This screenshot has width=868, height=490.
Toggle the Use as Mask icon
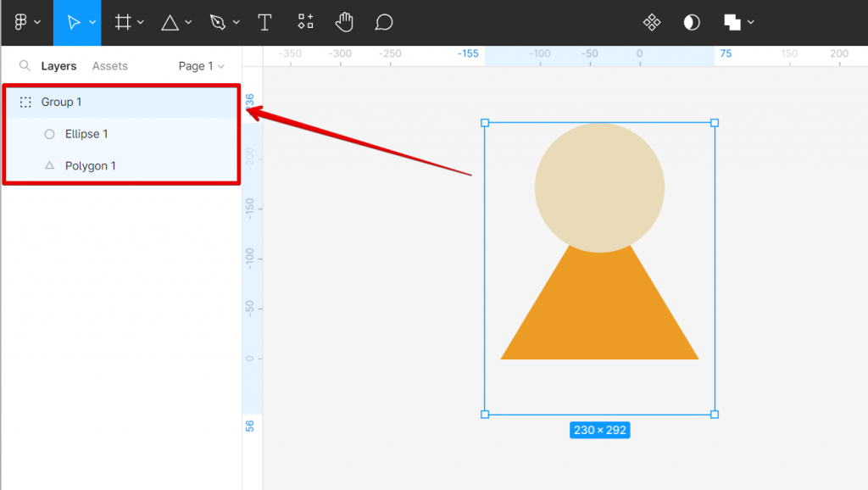(x=692, y=23)
